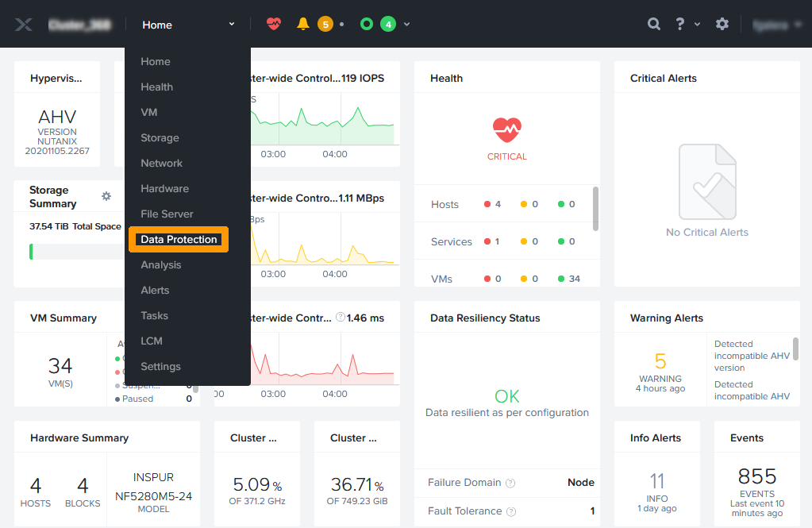812x528 pixels.
Task: Click the question mark help icon
Action: [x=680, y=24]
